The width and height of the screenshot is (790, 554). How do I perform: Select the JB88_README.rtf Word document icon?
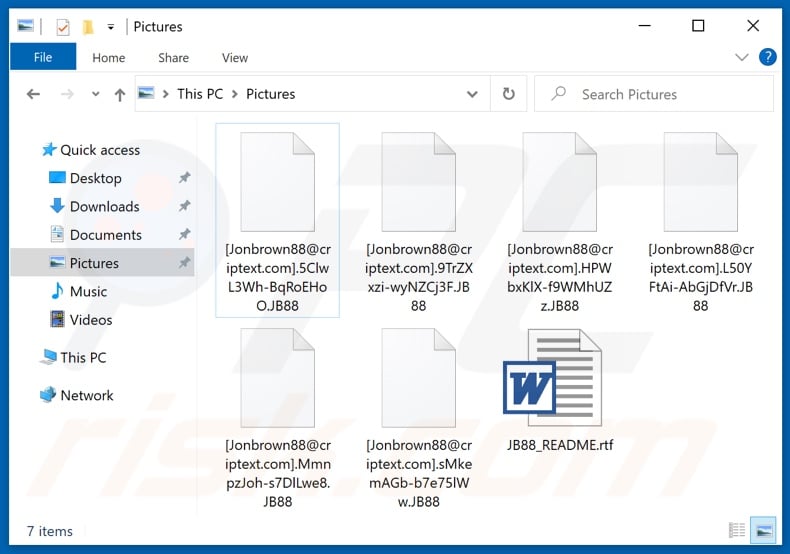[x=553, y=378]
